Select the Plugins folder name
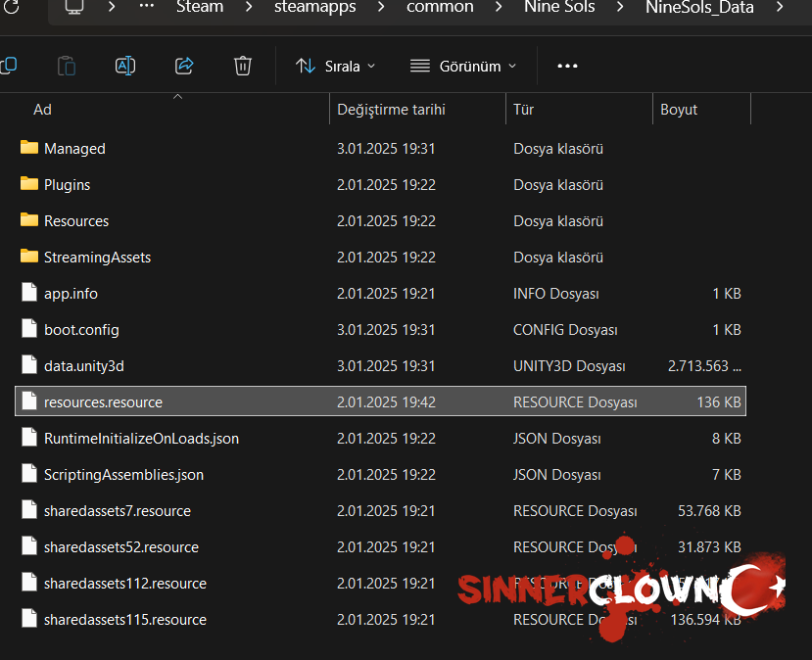The height and width of the screenshot is (660, 812). tap(67, 185)
